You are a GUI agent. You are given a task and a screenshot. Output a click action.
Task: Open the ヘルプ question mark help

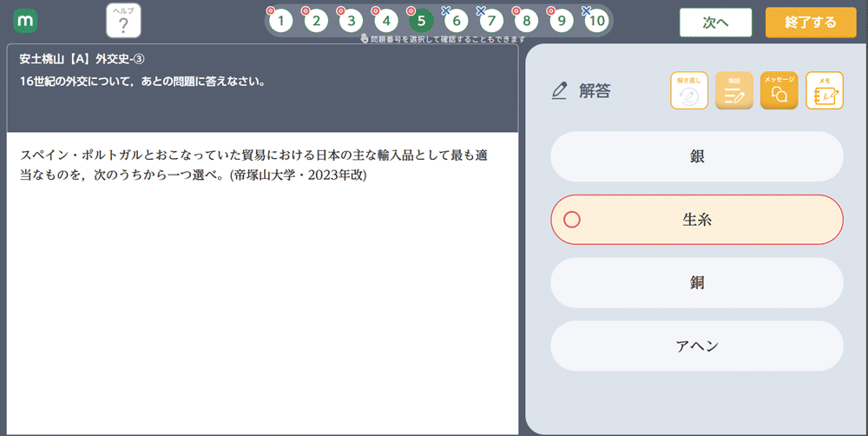(x=123, y=21)
